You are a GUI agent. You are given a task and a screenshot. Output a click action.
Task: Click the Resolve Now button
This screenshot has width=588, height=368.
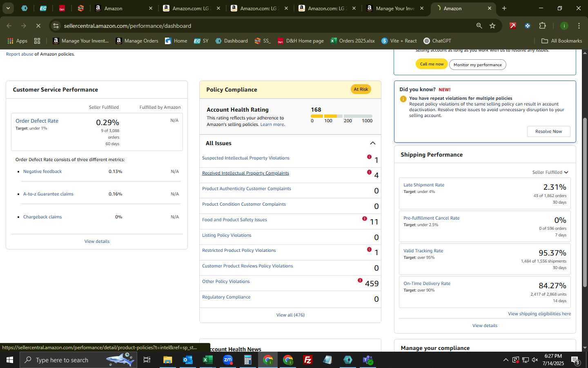tap(548, 131)
